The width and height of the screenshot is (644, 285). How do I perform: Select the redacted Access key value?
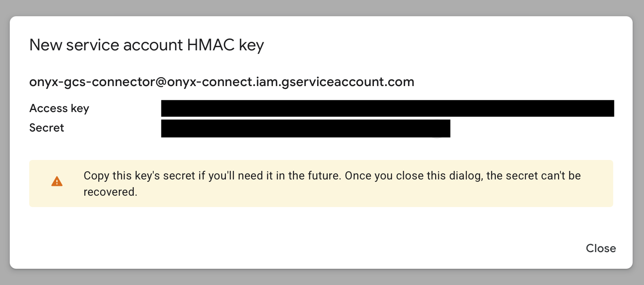[387, 108]
